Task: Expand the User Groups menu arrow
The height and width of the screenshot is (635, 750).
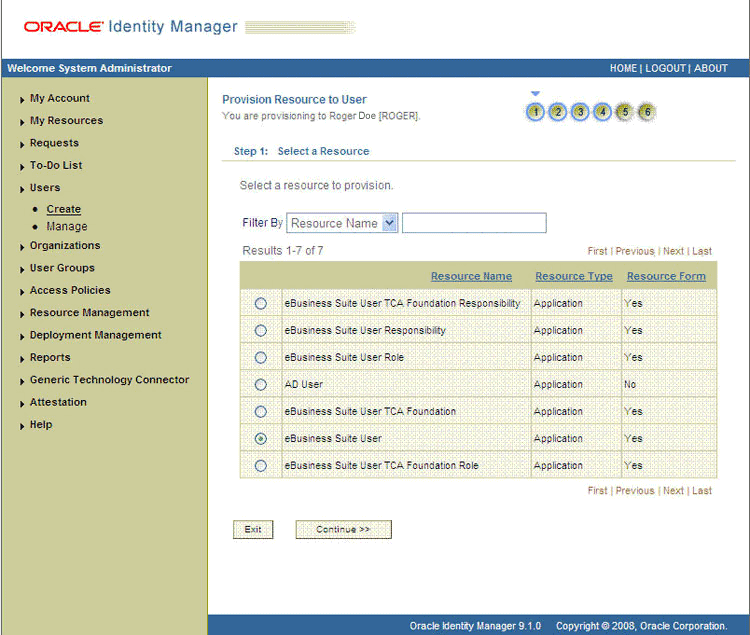Action: click(22, 269)
